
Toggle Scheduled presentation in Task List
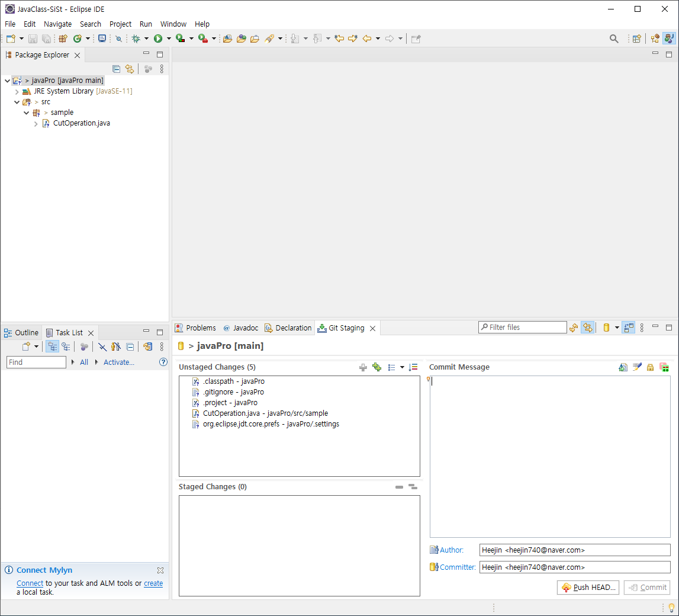coord(66,346)
